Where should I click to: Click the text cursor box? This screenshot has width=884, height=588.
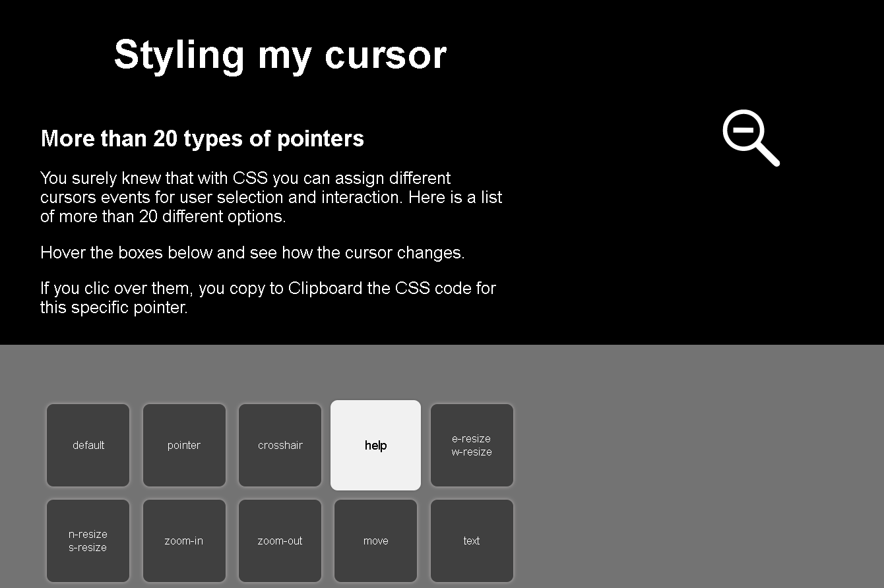click(x=472, y=541)
